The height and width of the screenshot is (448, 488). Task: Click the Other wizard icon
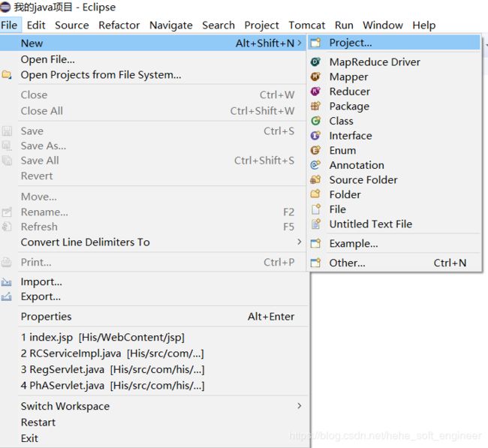point(315,263)
